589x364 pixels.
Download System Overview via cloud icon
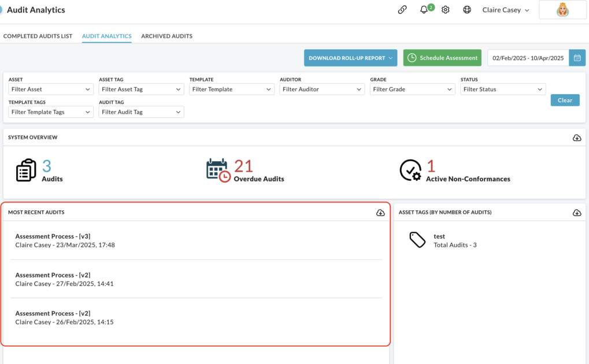click(x=577, y=138)
